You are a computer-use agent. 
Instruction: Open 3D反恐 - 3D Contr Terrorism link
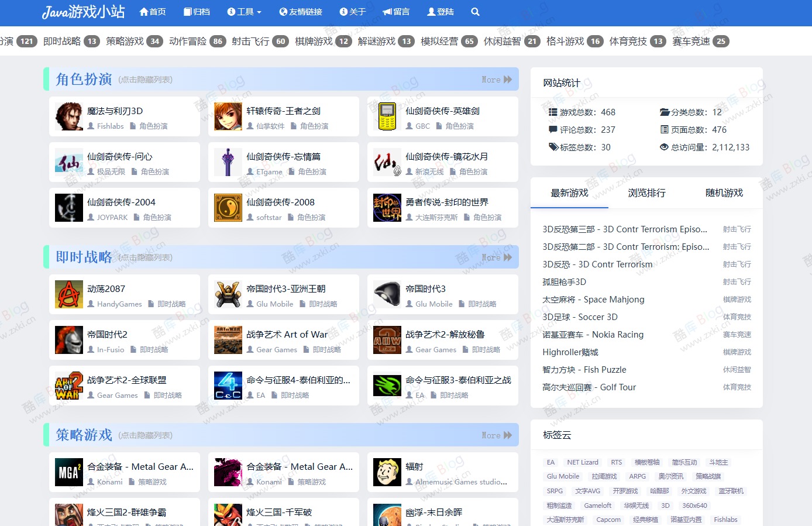tap(597, 264)
